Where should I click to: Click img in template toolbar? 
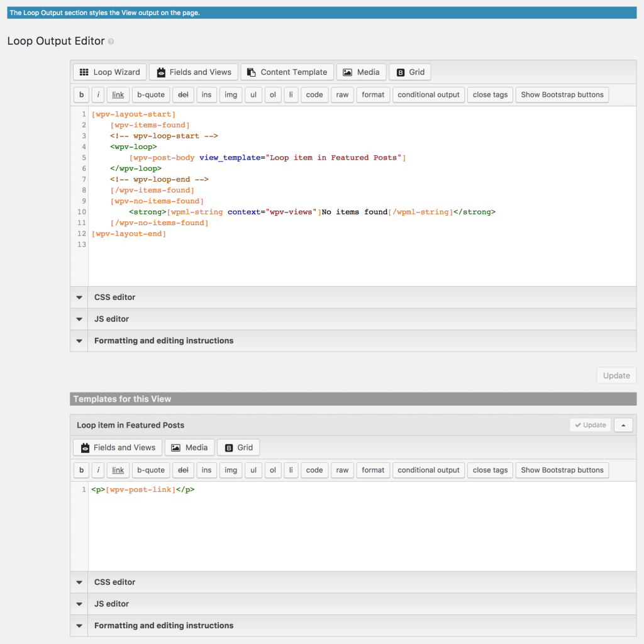[231, 470]
